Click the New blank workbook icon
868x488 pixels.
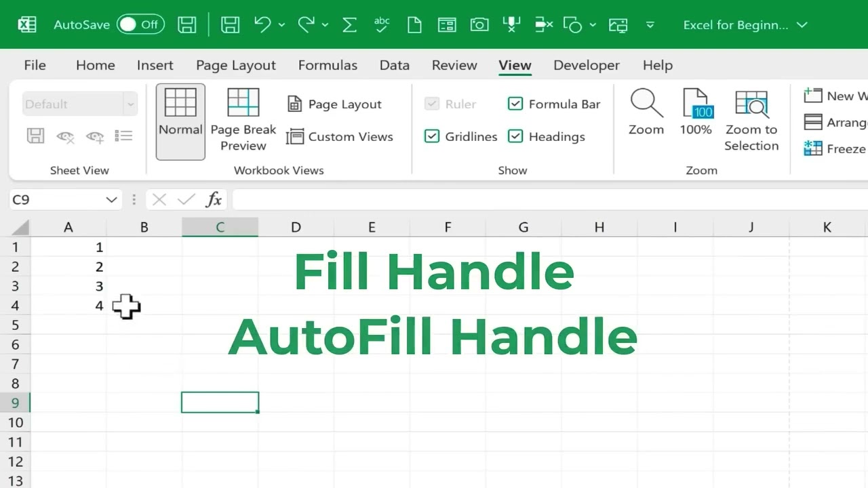tap(414, 25)
